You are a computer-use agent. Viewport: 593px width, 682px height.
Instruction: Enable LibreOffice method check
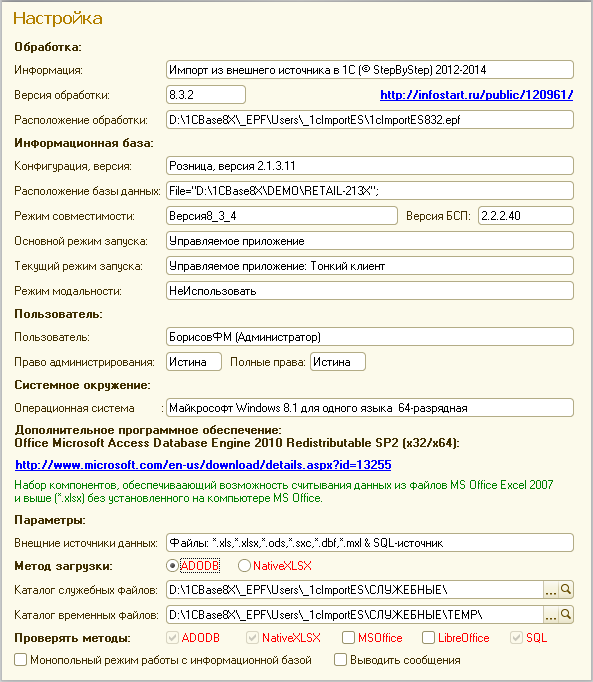[429, 638]
